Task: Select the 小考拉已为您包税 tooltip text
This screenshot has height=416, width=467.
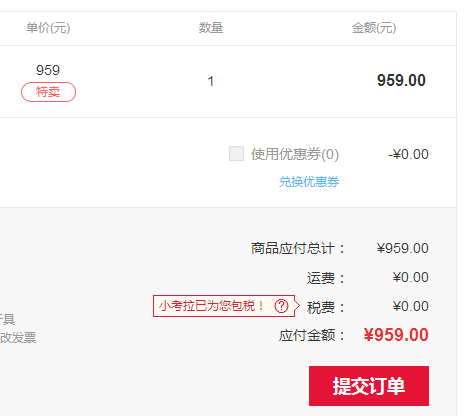Action: (x=211, y=306)
